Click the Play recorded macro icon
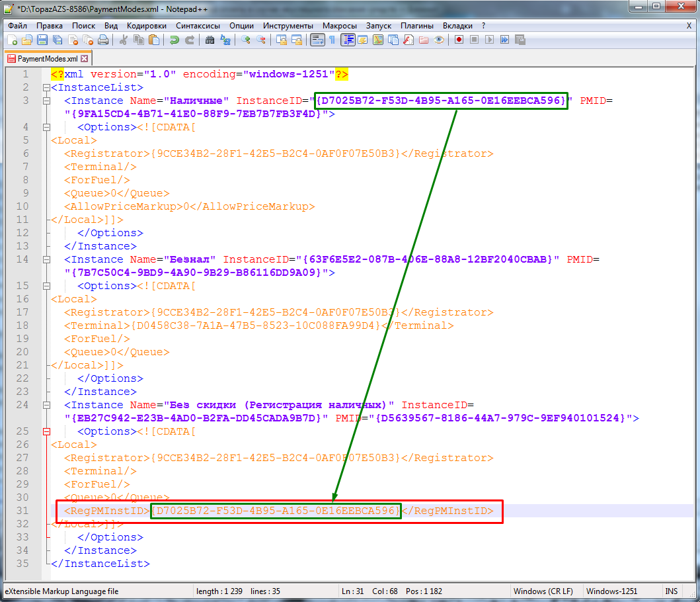The image size is (700, 602). click(490, 40)
